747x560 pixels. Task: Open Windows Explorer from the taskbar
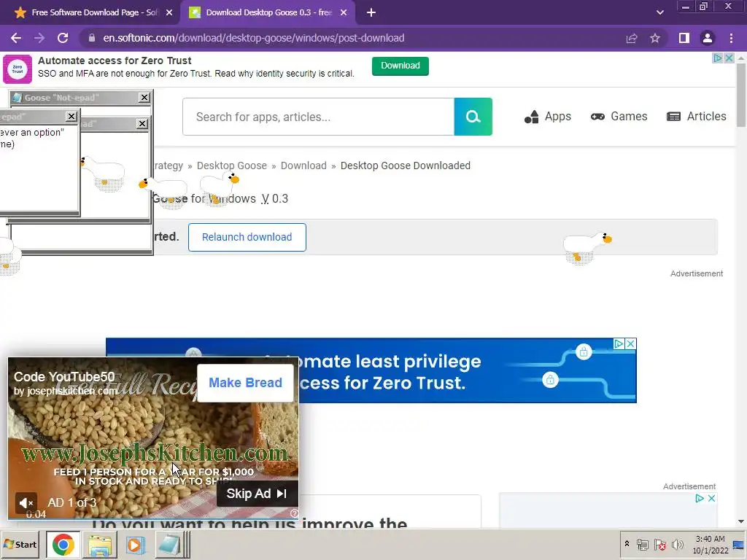(100, 545)
